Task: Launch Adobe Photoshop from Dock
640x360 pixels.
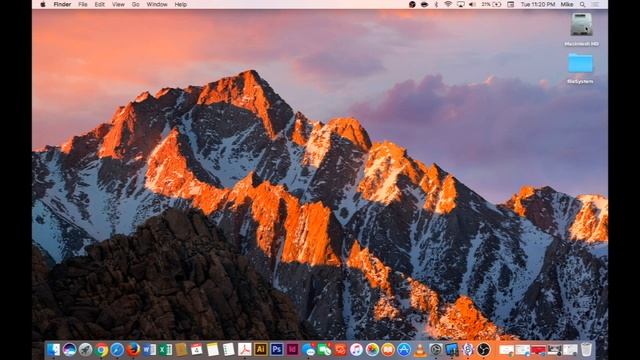Action: click(276, 350)
